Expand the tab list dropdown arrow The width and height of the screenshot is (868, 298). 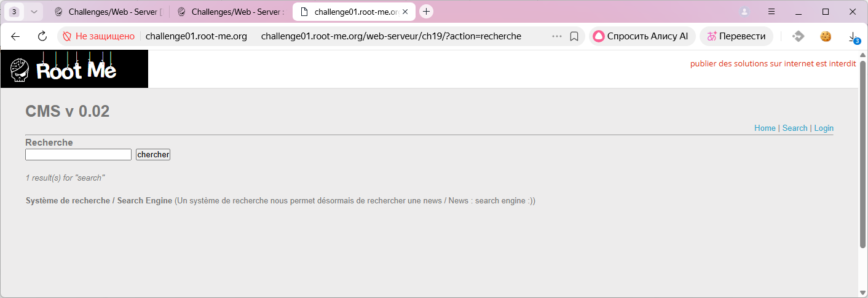pos(34,12)
